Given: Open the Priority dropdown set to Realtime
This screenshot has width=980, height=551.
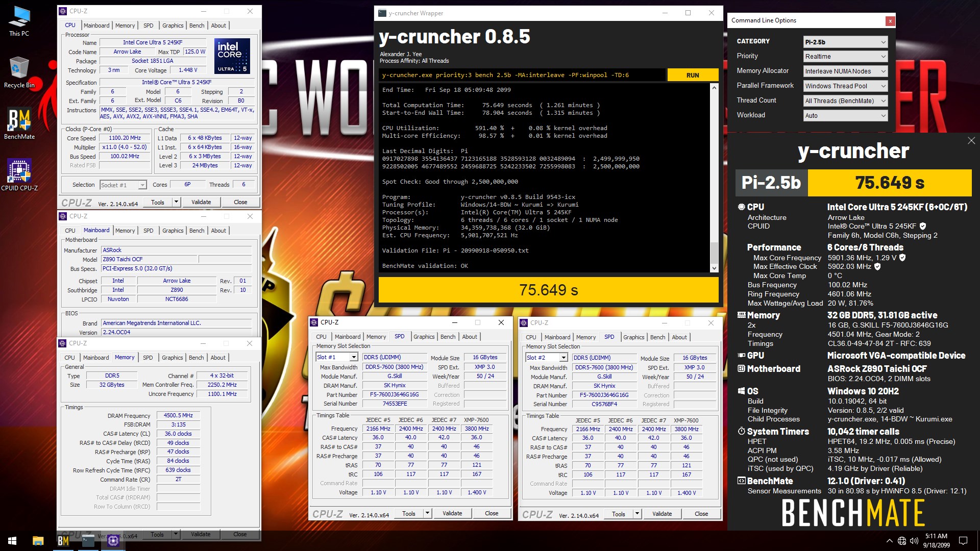Looking at the screenshot, I should tap(846, 57).
